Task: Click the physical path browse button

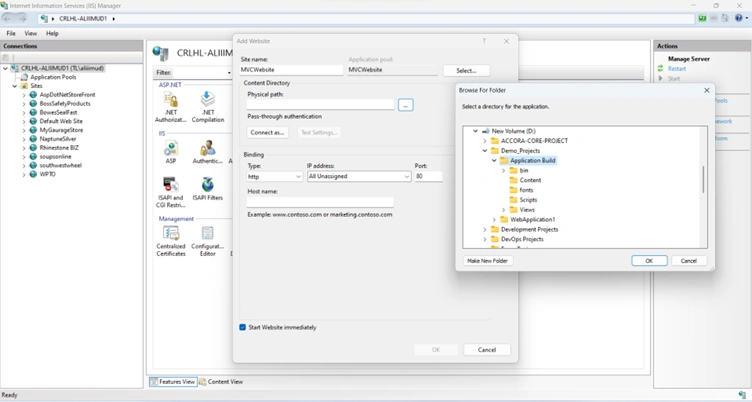Action: pos(406,105)
